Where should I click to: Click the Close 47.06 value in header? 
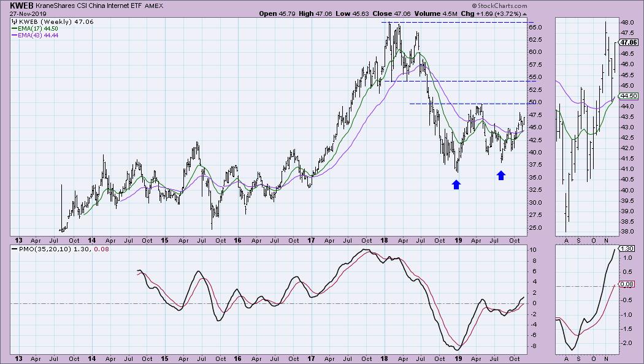point(391,13)
